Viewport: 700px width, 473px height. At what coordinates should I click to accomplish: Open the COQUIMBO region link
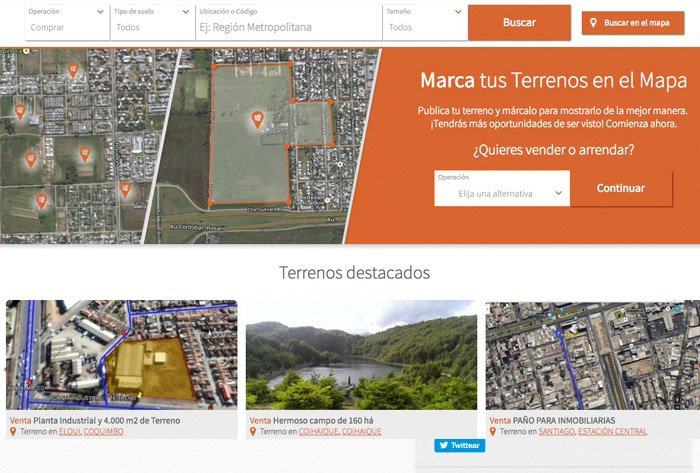pyautogui.click(x=105, y=432)
